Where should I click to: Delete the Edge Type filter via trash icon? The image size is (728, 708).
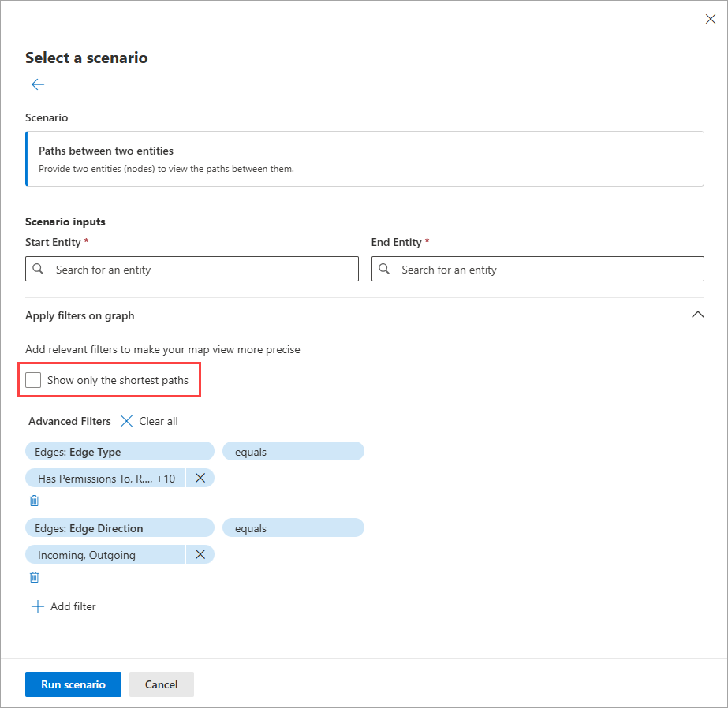coord(35,501)
